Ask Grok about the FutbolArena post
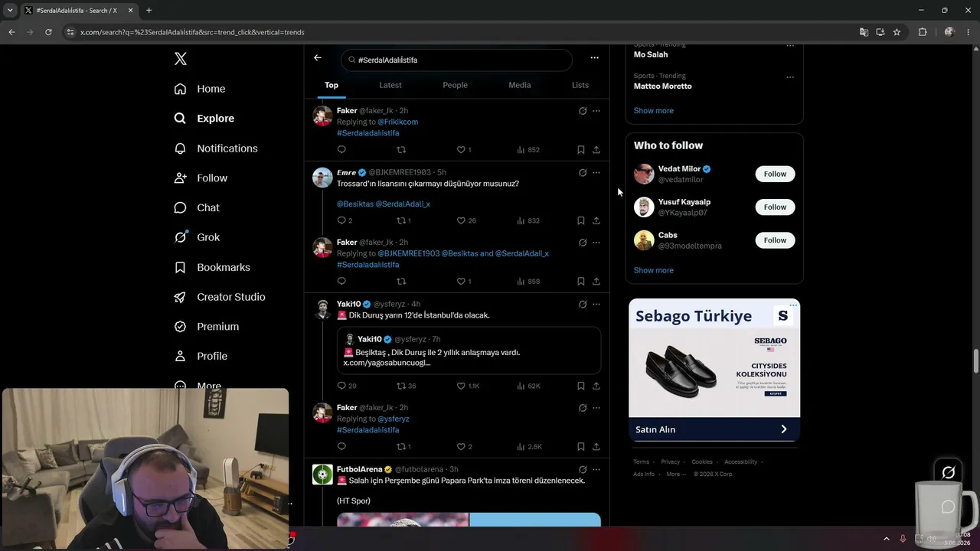980x551 pixels. (x=583, y=470)
